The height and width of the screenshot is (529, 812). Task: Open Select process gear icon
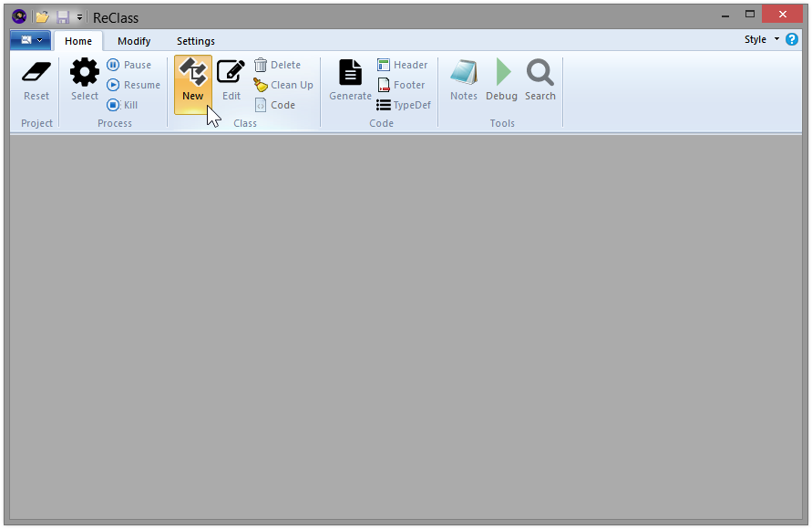[x=85, y=73]
